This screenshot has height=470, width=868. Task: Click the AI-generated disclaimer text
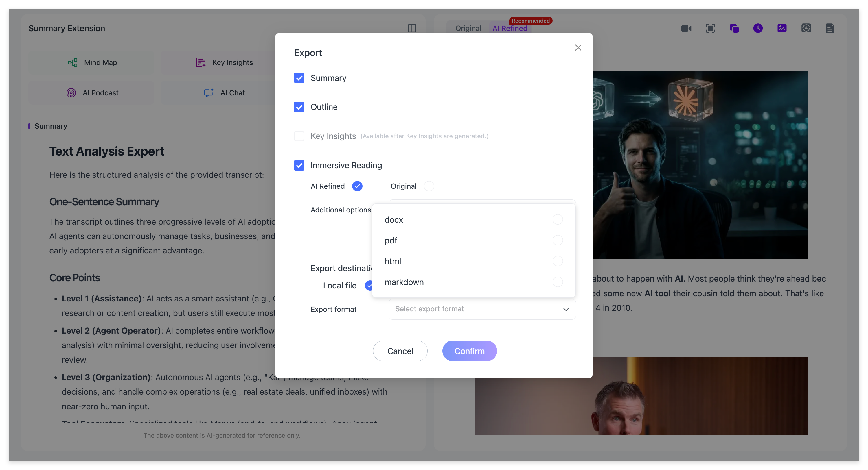222,435
